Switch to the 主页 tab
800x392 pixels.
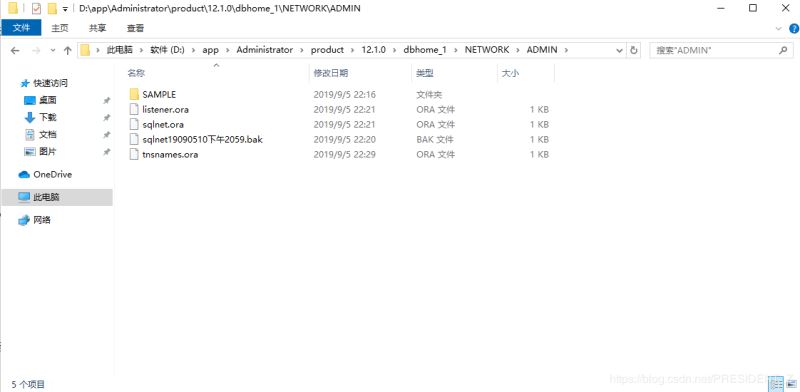[x=60, y=28]
